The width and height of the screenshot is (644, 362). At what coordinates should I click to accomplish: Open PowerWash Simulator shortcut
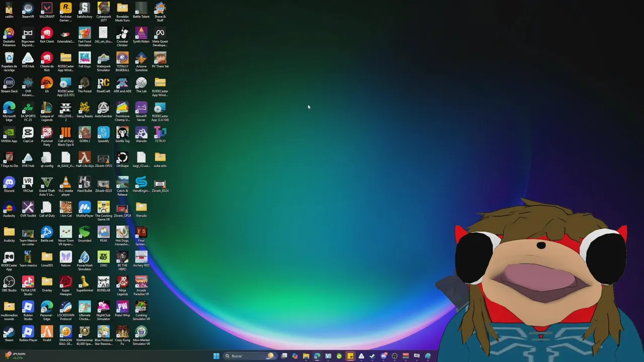tap(85, 261)
